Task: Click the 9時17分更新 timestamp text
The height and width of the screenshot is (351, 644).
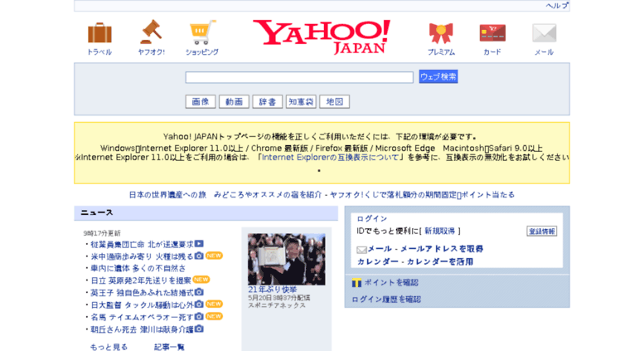Action: [x=102, y=233]
